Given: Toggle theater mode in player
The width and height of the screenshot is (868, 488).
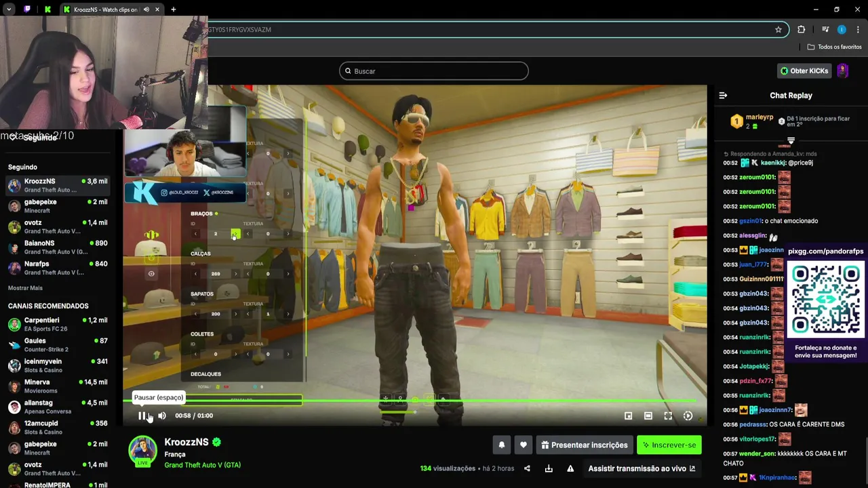Looking at the screenshot, I should point(648,415).
